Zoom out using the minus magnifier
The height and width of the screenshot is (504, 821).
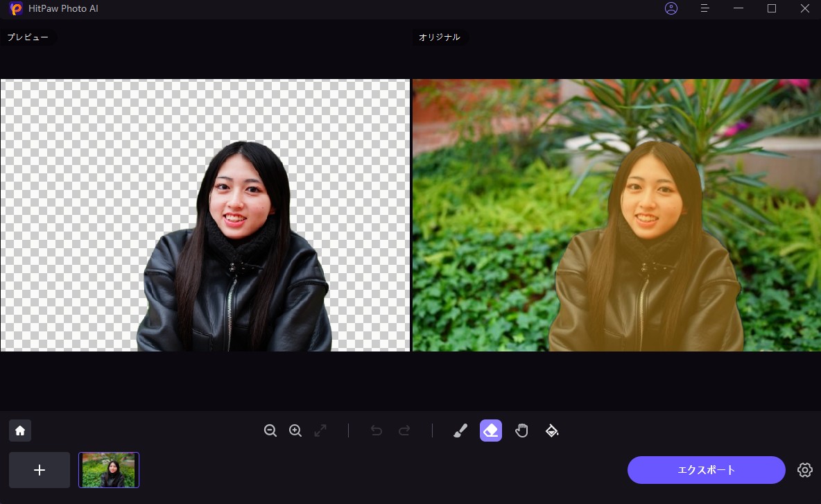tap(270, 431)
